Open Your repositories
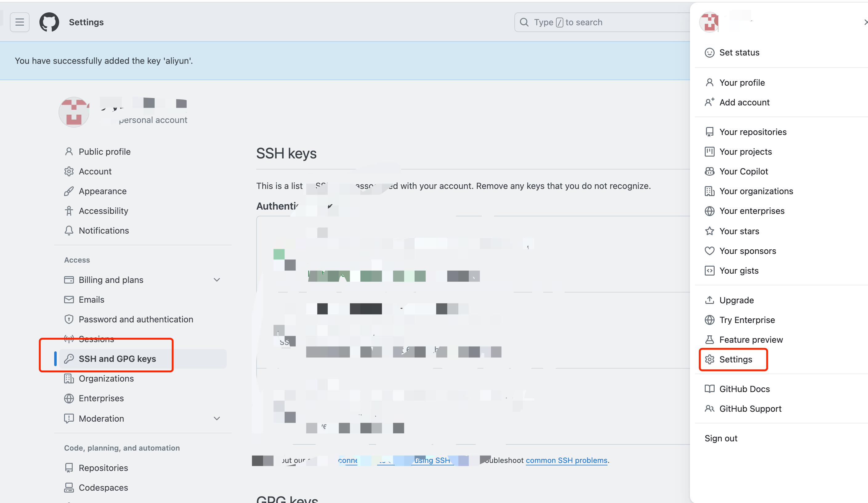 tap(753, 132)
